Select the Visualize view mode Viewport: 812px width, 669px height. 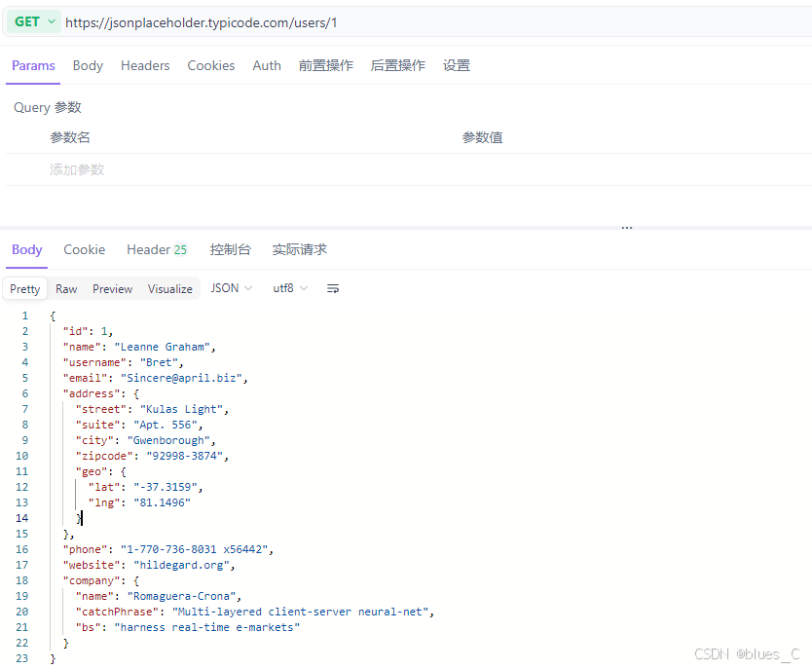[169, 289]
